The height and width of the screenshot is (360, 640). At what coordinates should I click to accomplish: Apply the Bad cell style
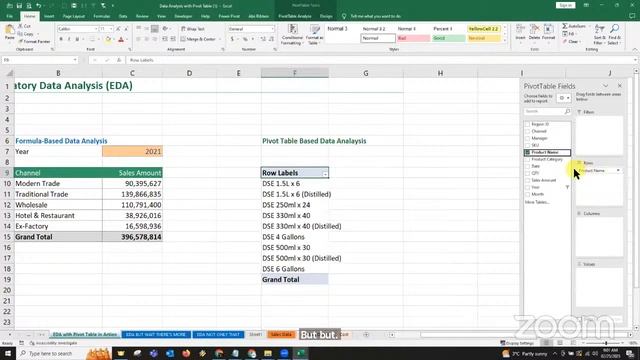(413, 38)
